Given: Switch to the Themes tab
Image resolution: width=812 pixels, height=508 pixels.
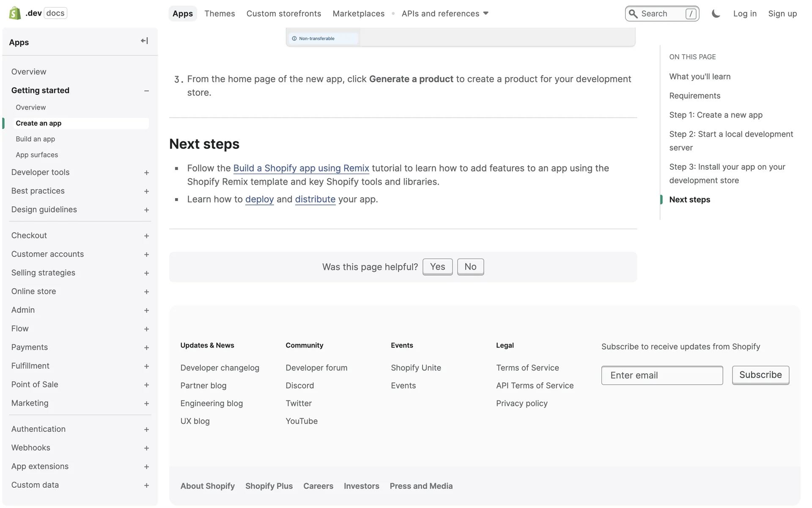Looking at the screenshot, I should point(219,14).
